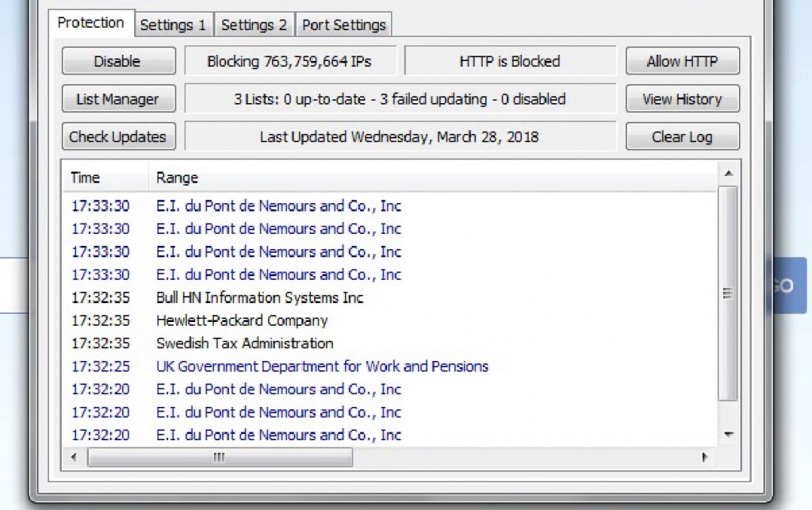Select UK Government Department for Work entry
This screenshot has height=510, width=812.
pyautogui.click(x=322, y=366)
